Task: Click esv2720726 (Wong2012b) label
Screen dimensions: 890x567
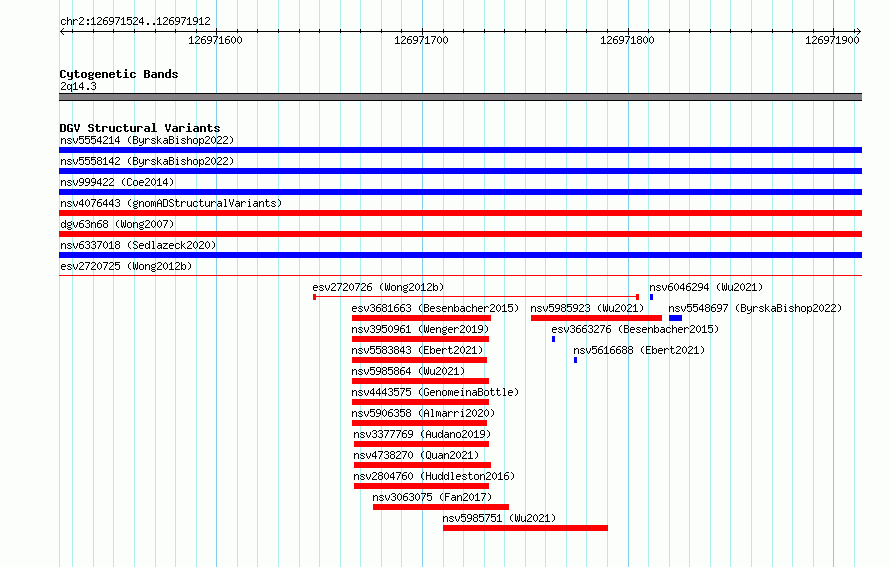Action: 378,287
